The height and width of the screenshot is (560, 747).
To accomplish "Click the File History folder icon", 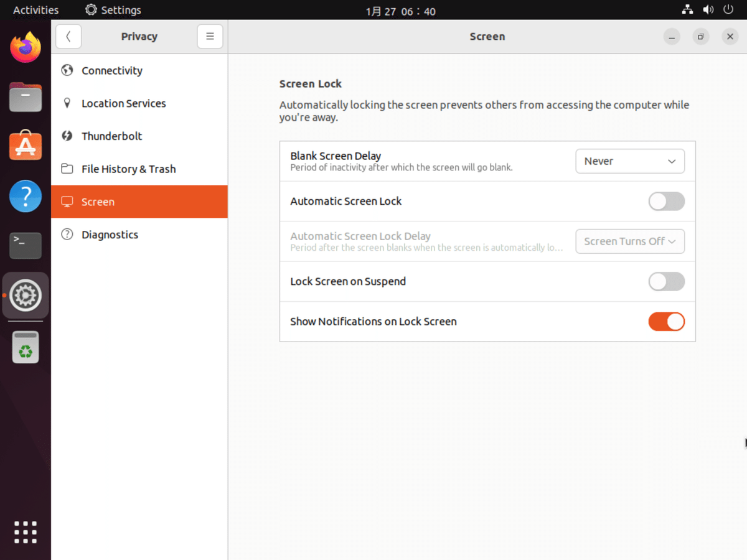I will (x=67, y=169).
